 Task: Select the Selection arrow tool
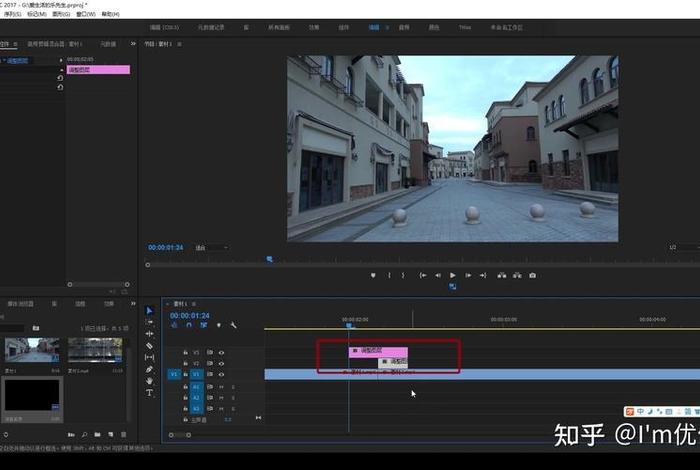(150, 311)
